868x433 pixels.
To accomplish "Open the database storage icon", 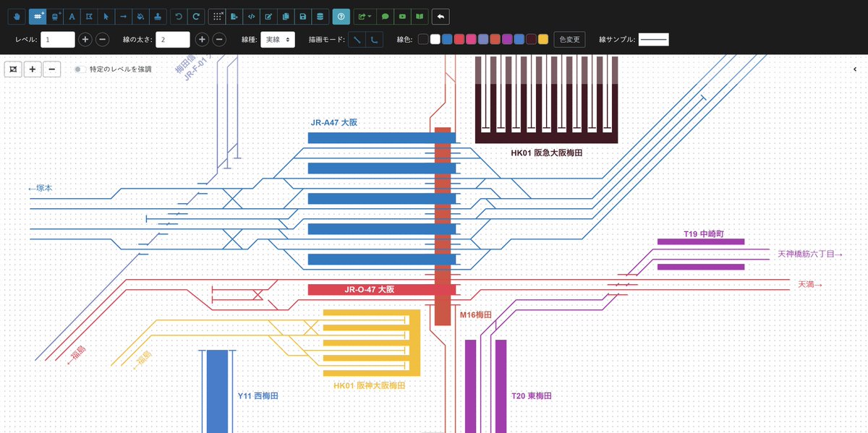I will 320,16.
